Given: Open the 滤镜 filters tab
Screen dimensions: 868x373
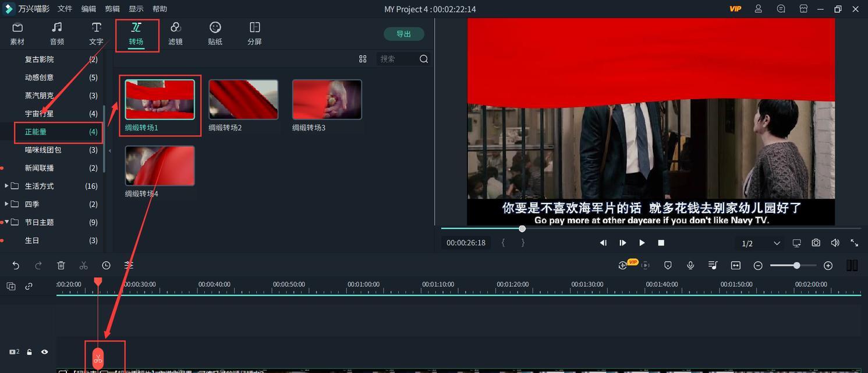Looking at the screenshot, I should click(175, 34).
